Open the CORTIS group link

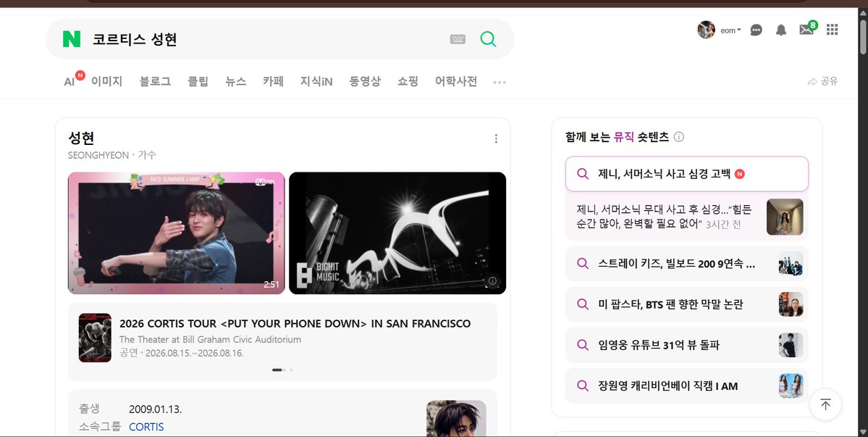point(146,427)
